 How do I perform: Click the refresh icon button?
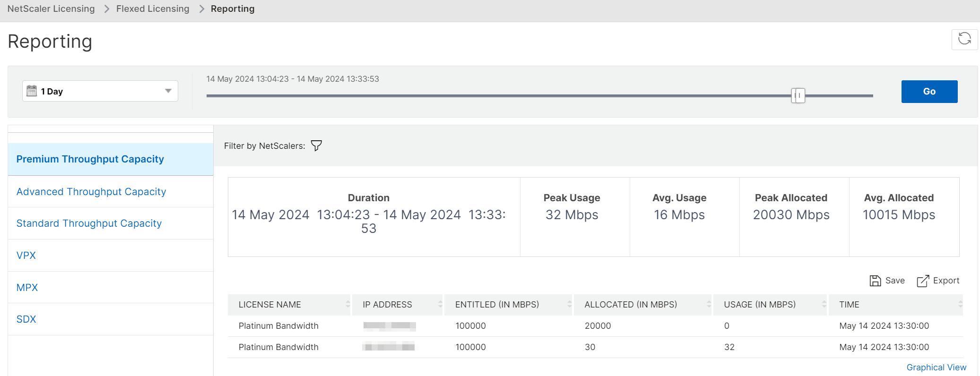tap(964, 39)
